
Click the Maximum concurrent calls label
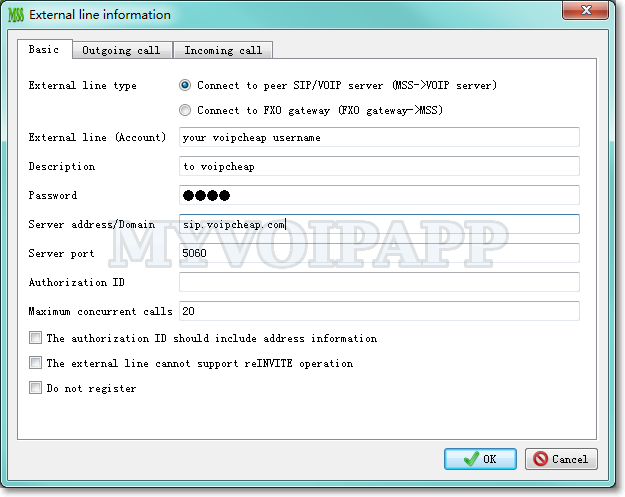click(x=100, y=311)
